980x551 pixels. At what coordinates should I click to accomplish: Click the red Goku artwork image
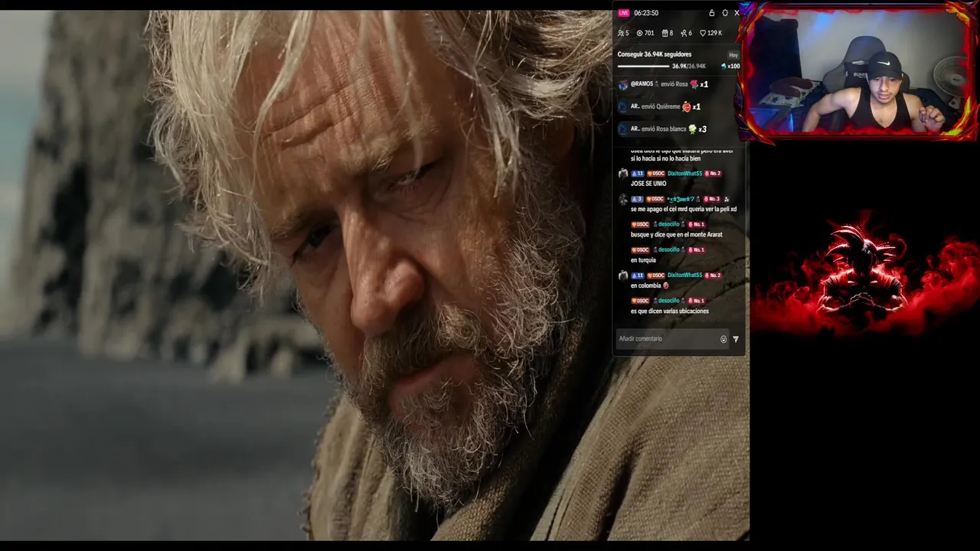click(x=865, y=268)
